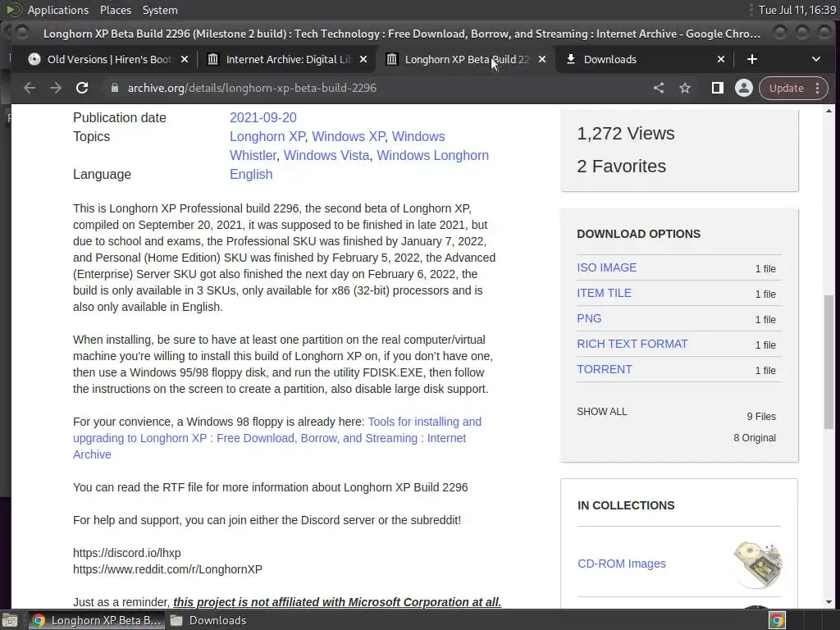Open the CD-ROM Images collection link
The height and width of the screenshot is (630, 840).
[622, 564]
